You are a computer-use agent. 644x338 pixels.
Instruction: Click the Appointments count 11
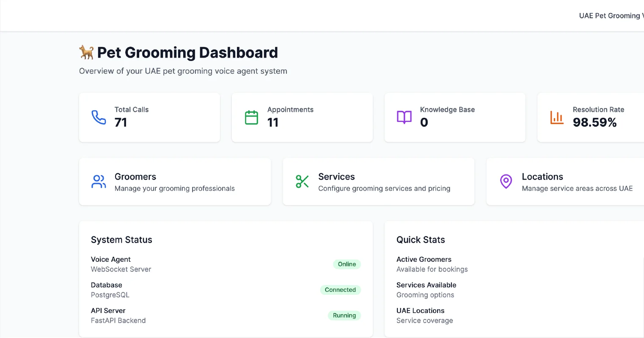[x=273, y=122]
